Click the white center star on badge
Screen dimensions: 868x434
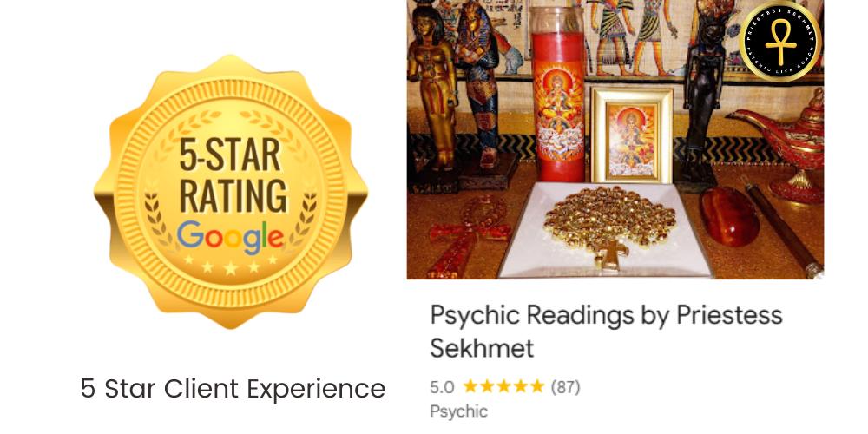coord(230,268)
